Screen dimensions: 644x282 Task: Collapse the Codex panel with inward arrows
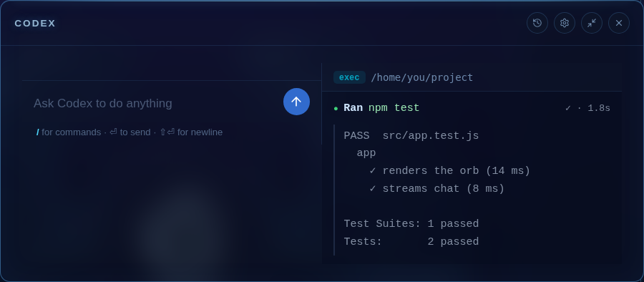[x=592, y=23]
